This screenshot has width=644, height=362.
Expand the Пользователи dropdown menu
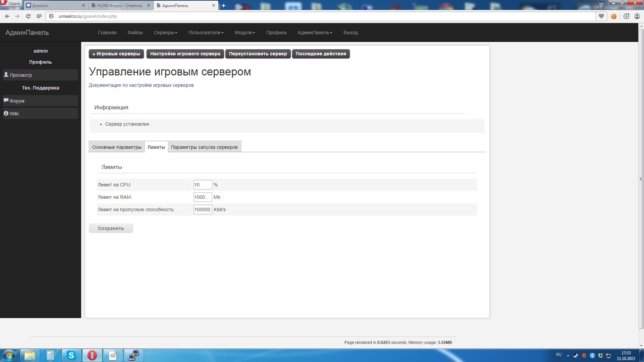pos(206,33)
